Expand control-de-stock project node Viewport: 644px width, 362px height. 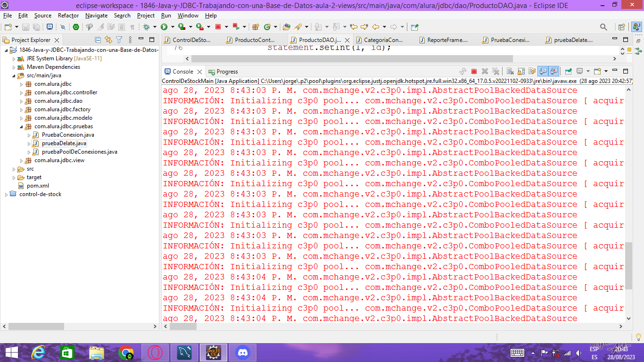[x=6, y=194]
